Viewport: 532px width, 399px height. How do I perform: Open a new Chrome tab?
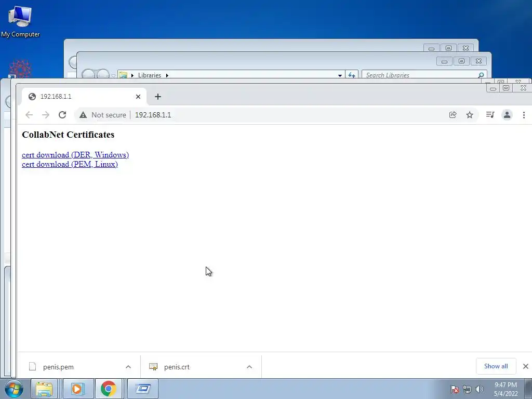158,97
